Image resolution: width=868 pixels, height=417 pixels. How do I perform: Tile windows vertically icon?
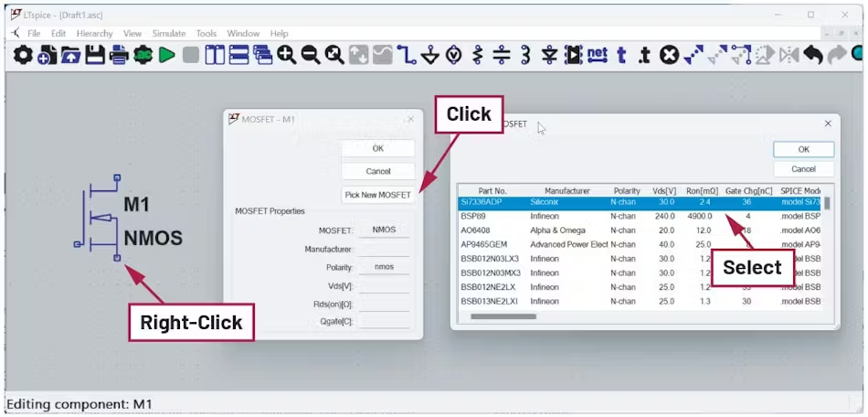pyautogui.click(x=214, y=55)
